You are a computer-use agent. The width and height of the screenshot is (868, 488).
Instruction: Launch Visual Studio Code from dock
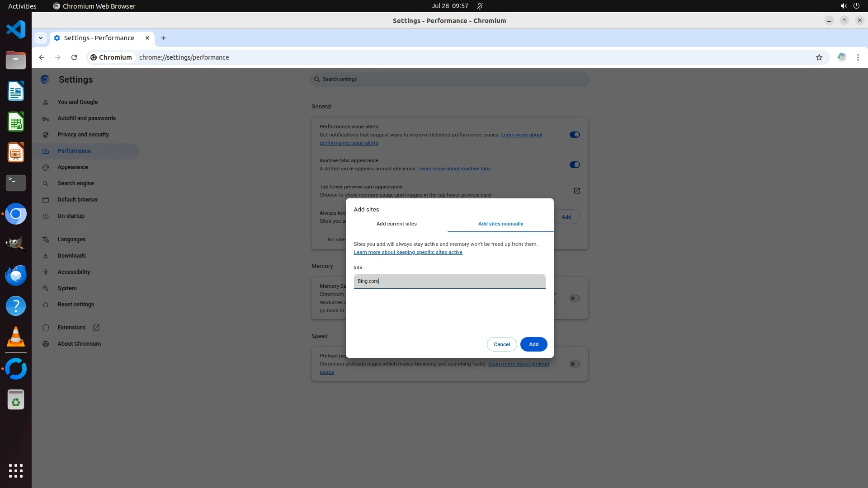click(x=16, y=30)
